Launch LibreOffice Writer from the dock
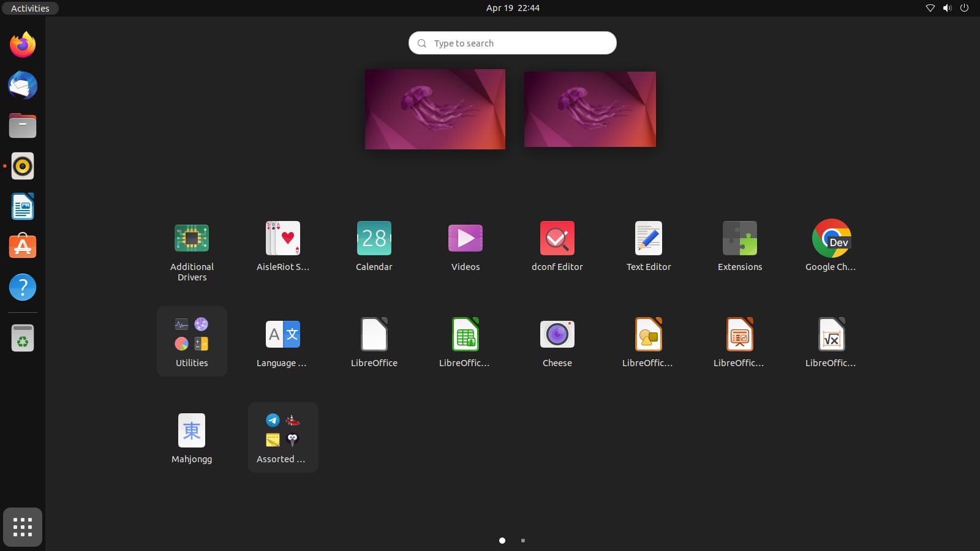The height and width of the screenshot is (551, 980). click(x=22, y=206)
